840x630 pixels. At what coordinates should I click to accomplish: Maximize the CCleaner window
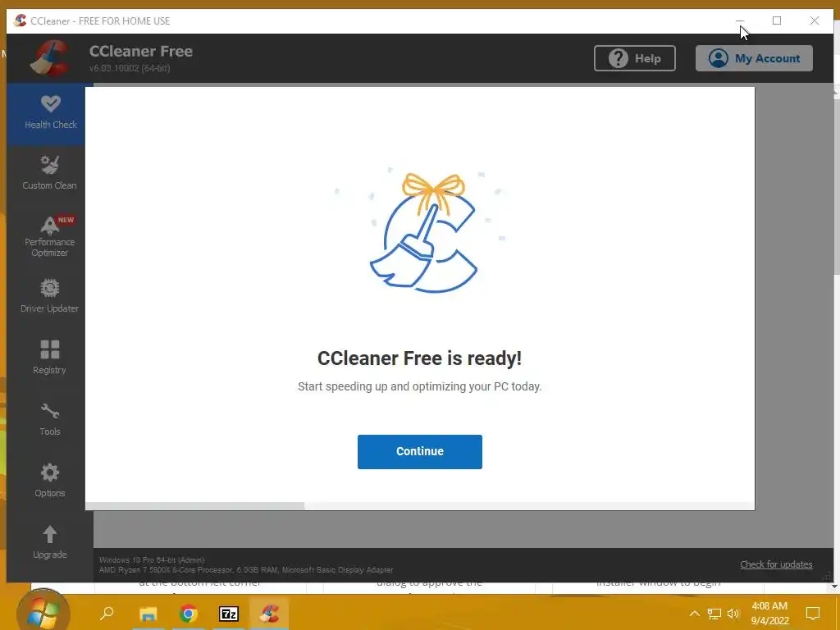pos(777,21)
